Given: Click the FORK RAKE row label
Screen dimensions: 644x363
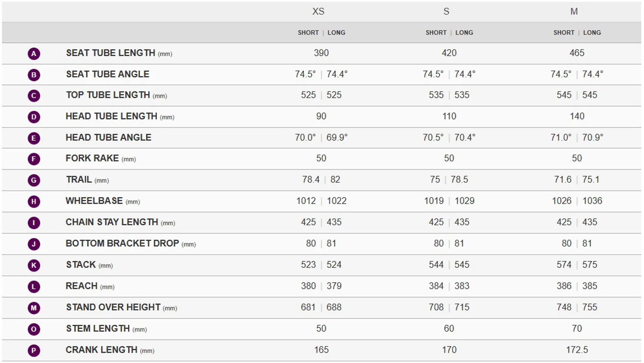Looking at the screenshot, I should (x=92, y=159).
